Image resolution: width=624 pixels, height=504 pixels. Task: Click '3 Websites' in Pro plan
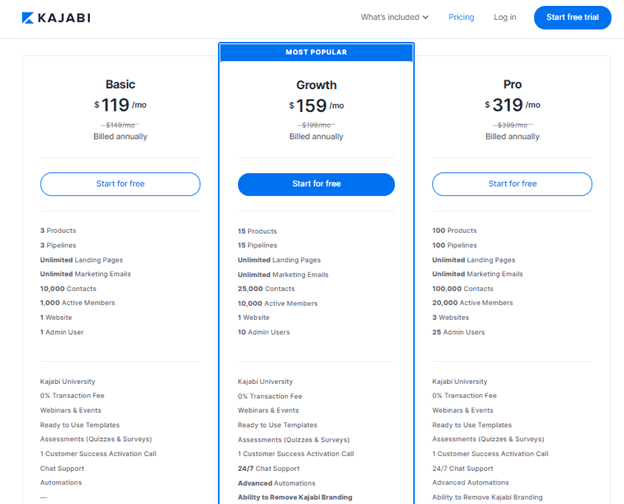coord(450,317)
